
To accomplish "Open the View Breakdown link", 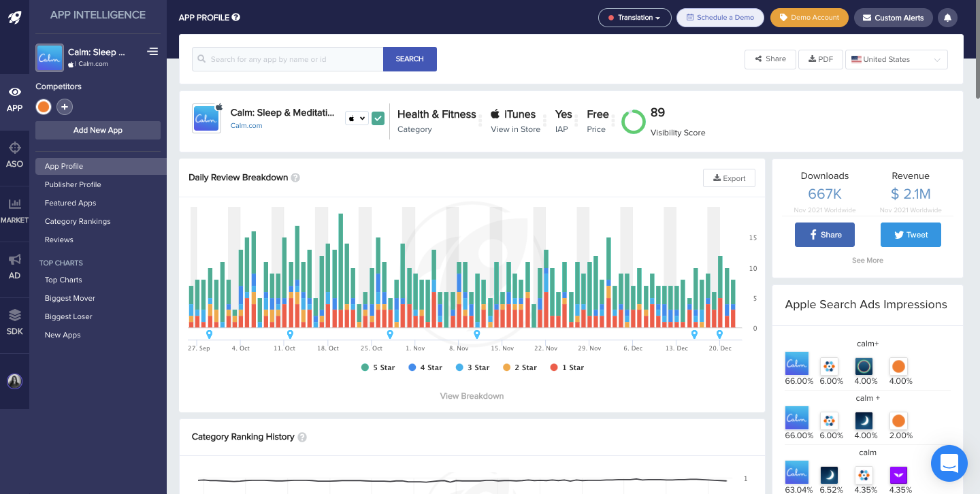I will (x=472, y=396).
